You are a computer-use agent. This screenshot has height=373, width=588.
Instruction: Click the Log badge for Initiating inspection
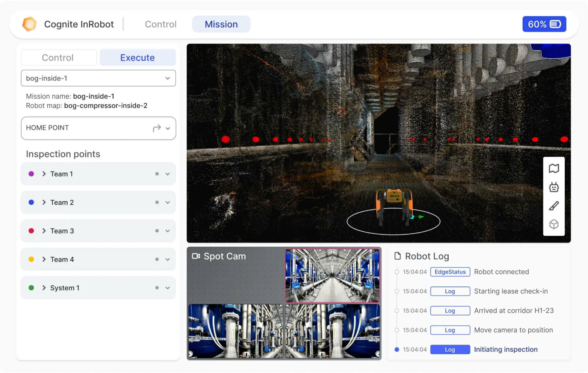click(450, 349)
